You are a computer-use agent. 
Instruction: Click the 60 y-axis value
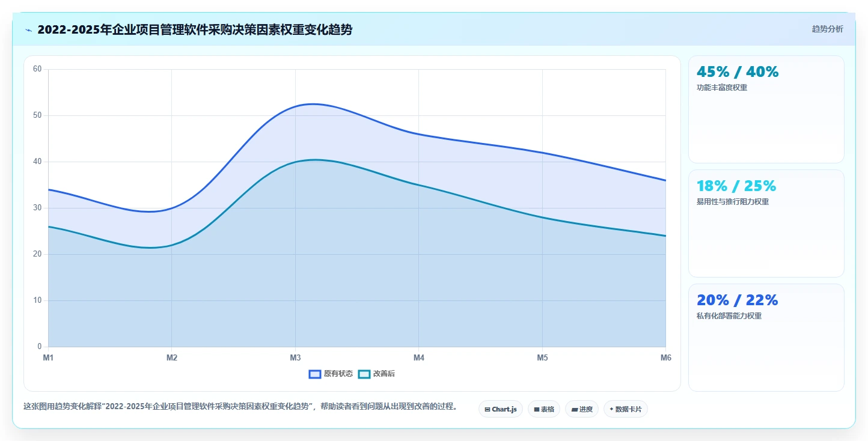tap(37, 69)
